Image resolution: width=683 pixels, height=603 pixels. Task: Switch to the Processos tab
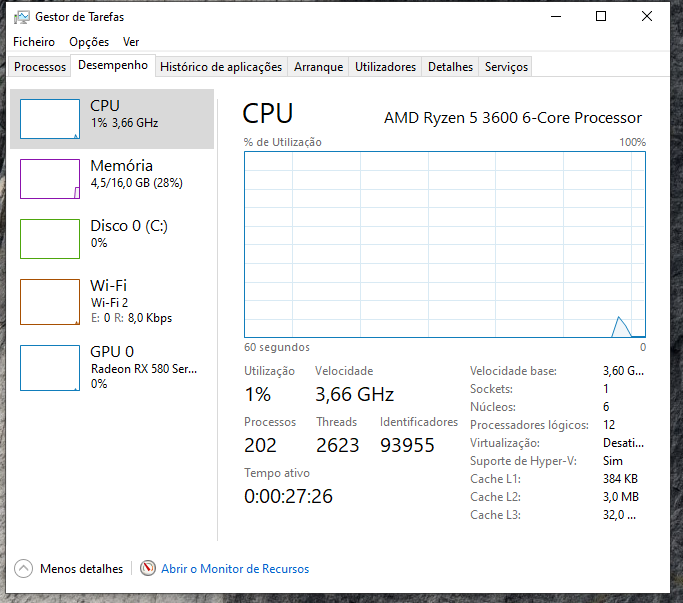pos(40,67)
